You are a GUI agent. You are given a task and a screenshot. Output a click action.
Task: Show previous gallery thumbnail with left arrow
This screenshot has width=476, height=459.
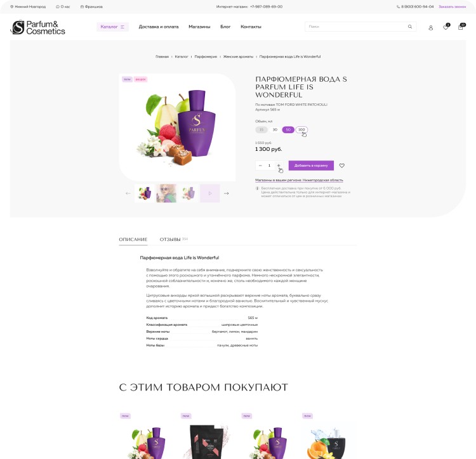(128, 193)
